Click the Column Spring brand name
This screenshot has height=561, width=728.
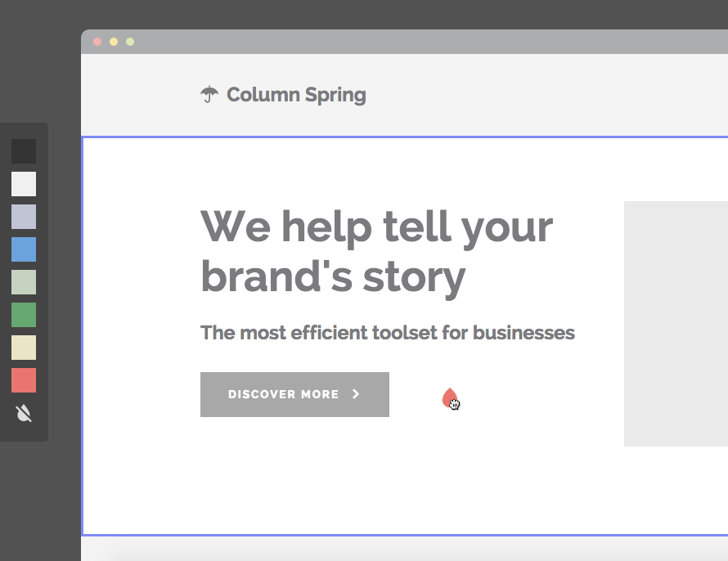coord(296,95)
